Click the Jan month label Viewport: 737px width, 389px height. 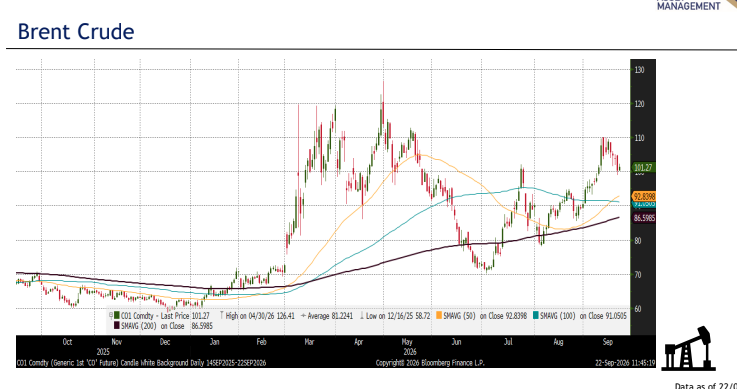[x=214, y=342]
